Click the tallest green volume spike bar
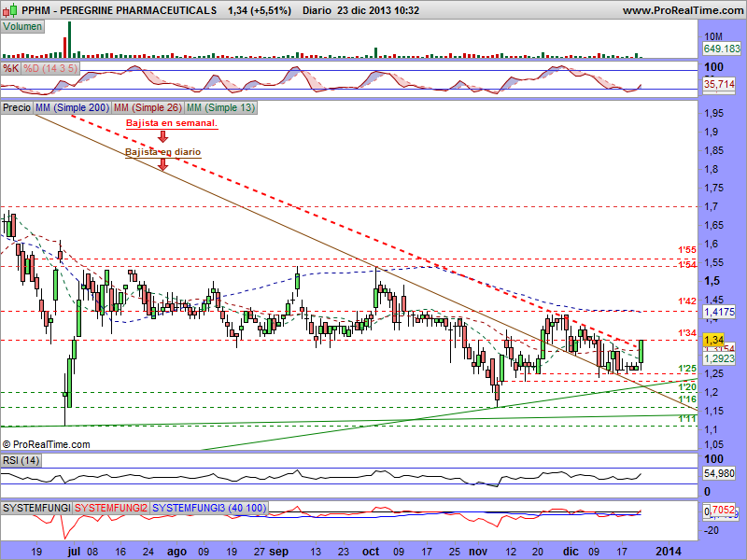The image size is (747, 560). tap(69, 39)
